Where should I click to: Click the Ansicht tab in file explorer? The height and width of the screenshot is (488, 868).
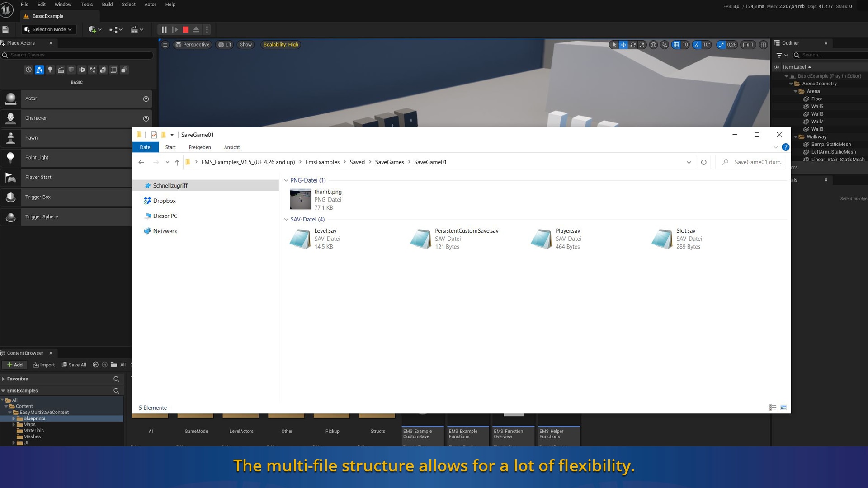[x=232, y=147]
